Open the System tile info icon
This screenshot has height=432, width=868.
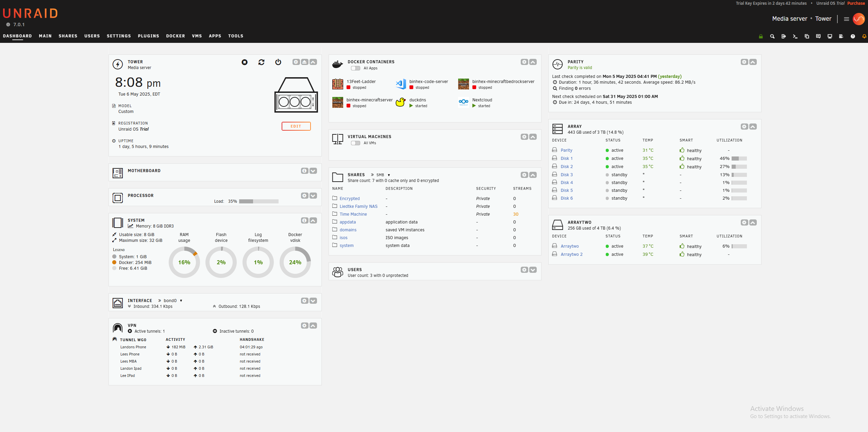coord(304,220)
